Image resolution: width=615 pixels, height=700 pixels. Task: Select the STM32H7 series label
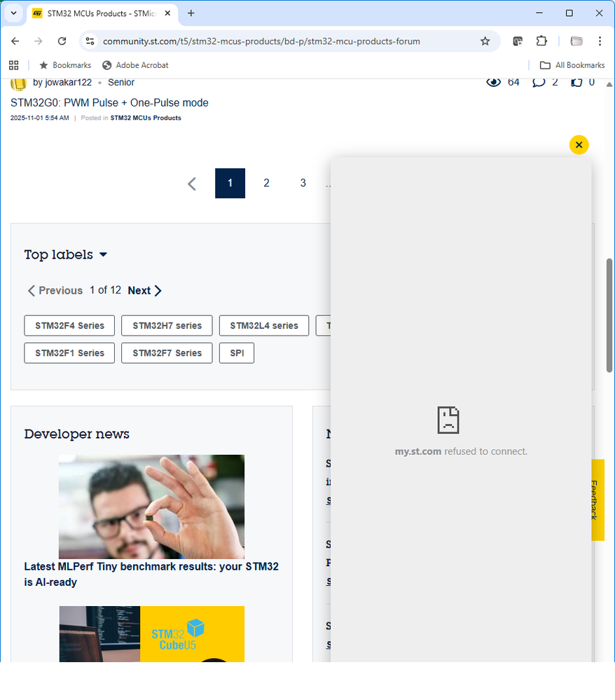point(167,325)
